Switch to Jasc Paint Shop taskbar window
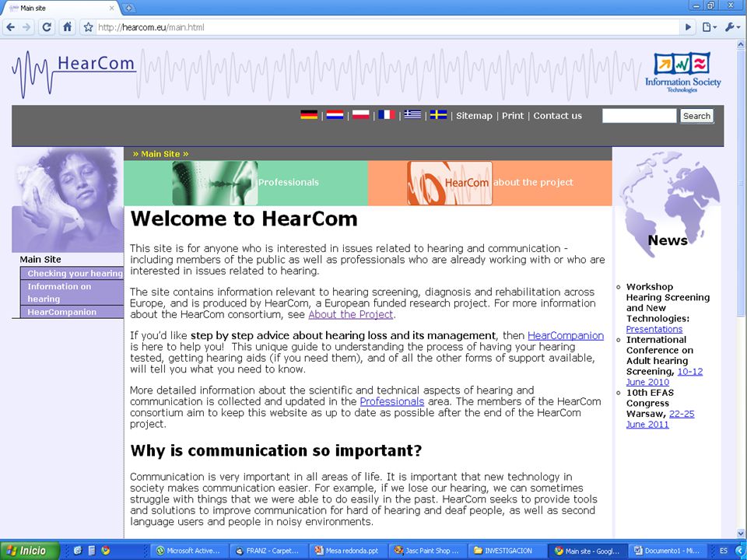 click(427, 551)
